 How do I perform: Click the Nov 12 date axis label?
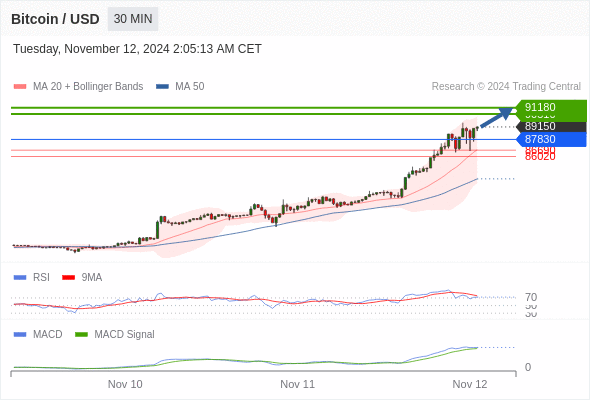pos(470,384)
